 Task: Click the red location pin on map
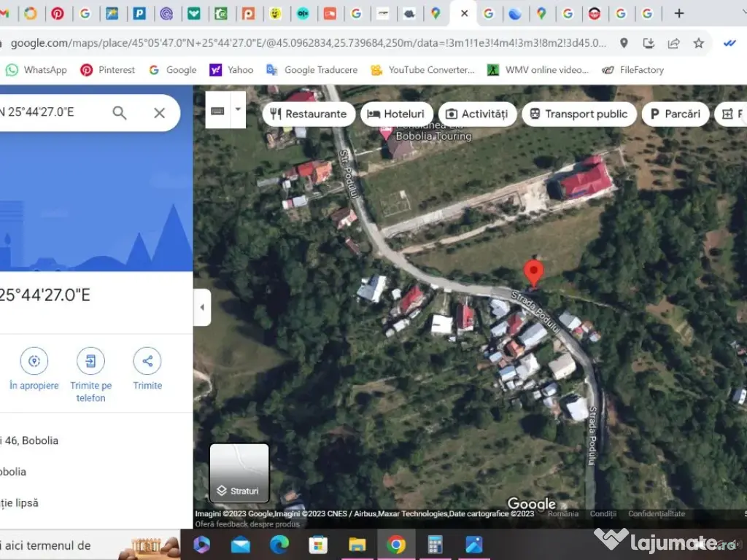coord(534,272)
